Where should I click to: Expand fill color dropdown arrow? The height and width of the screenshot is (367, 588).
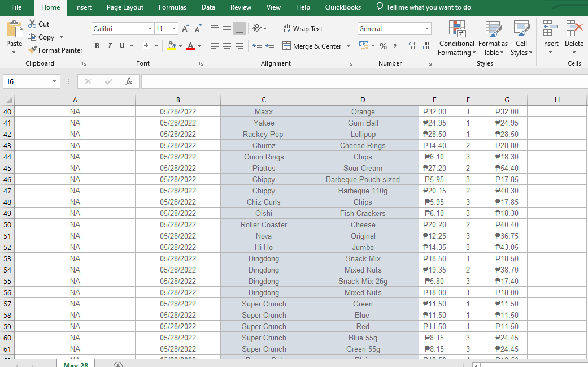[180, 46]
